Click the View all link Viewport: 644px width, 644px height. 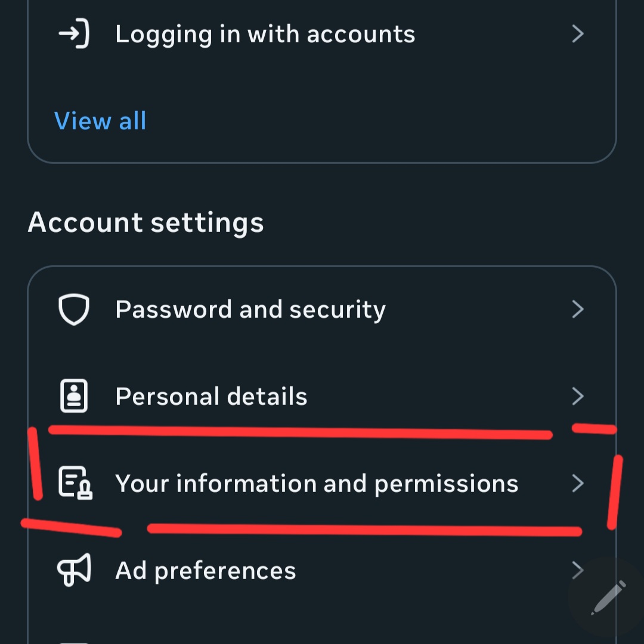coord(100,120)
